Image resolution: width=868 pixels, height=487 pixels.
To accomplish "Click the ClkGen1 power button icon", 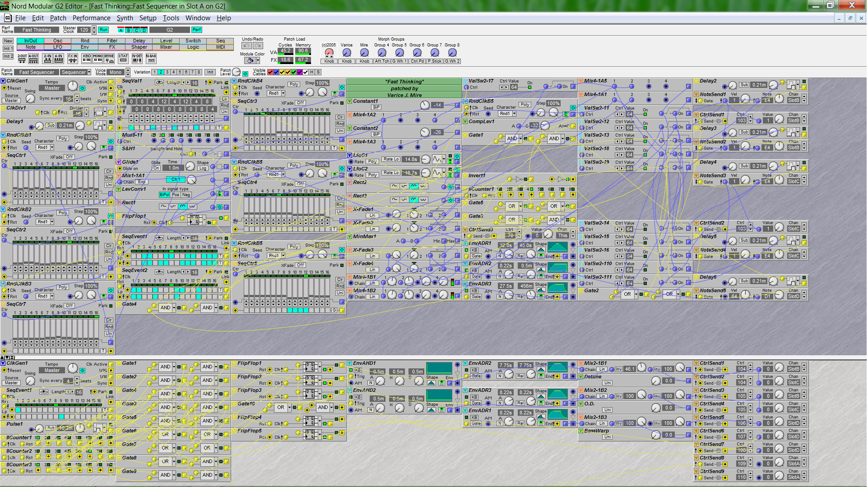I will pos(83,88).
